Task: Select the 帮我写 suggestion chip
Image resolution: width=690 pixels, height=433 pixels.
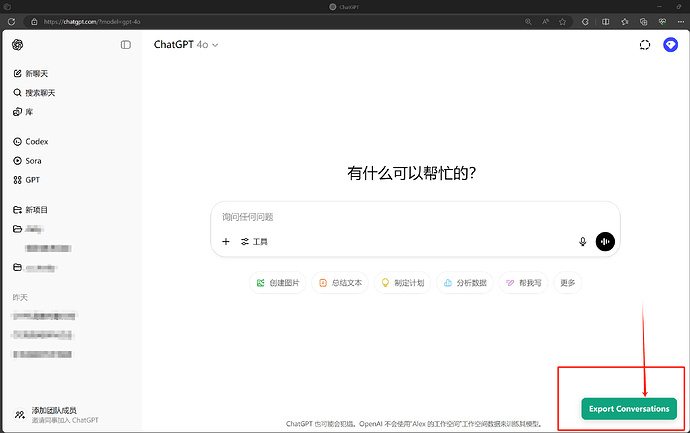Action: 523,283
